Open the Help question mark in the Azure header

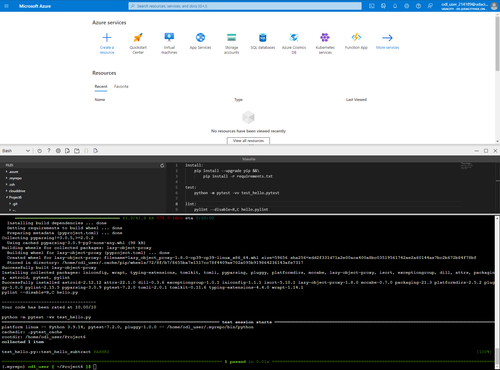(418, 6)
